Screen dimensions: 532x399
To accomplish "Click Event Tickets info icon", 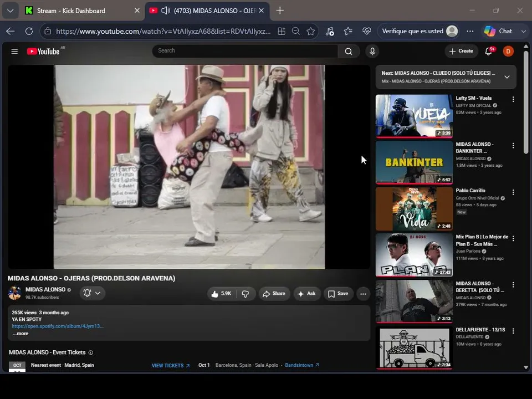I will pos(90,353).
